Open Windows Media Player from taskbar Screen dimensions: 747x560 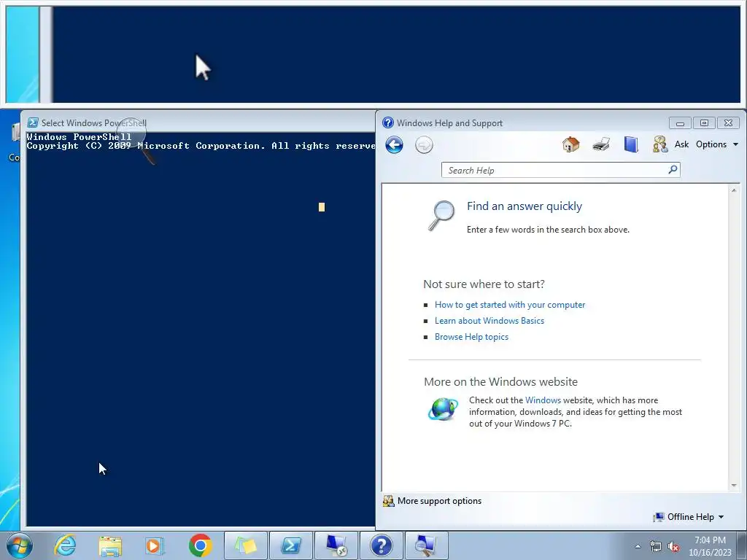pyautogui.click(x=155, y=545)
